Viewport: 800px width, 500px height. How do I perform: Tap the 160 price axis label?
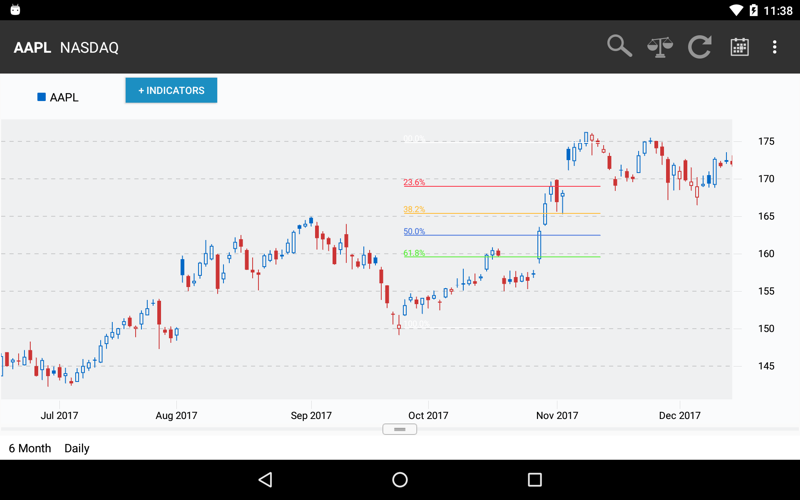coord(766,254)
